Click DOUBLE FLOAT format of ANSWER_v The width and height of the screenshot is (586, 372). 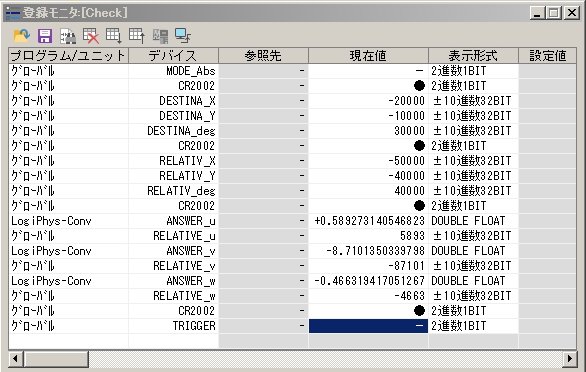(473, 251)
